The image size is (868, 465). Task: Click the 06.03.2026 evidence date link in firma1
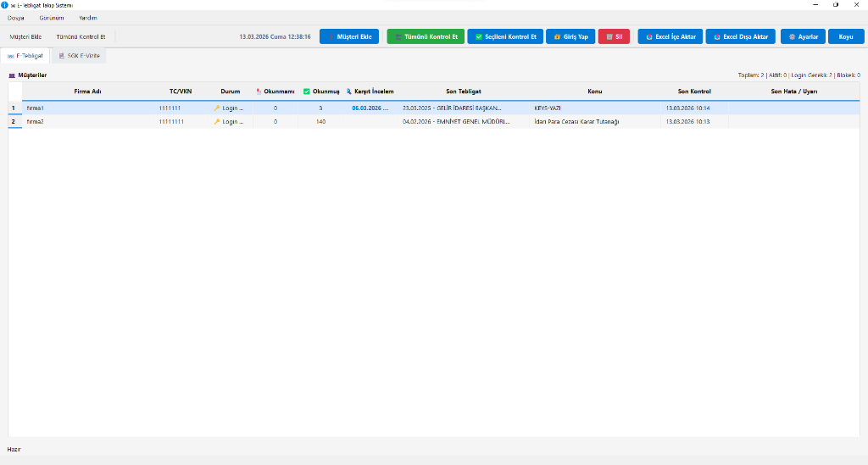(370, 108)
